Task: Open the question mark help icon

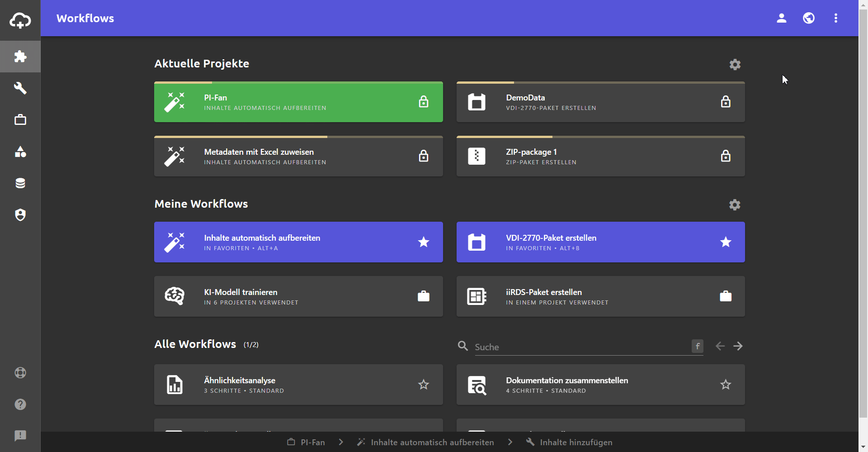Action: click(x=20, y=404)
